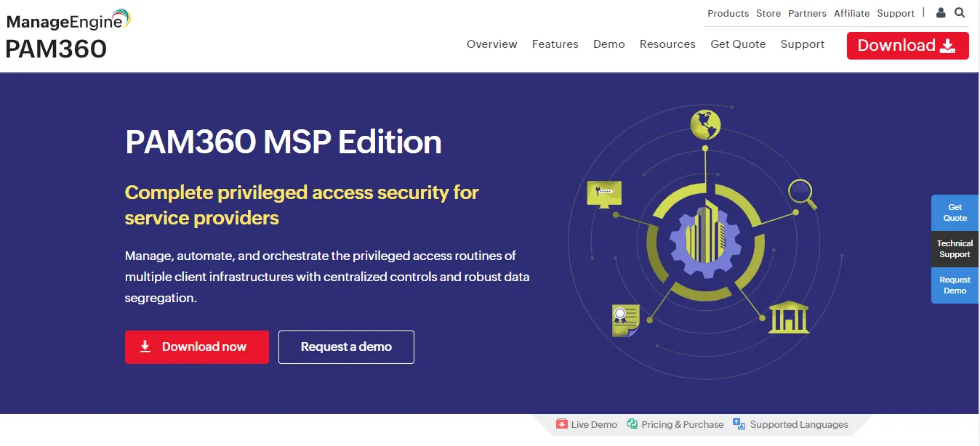Open the Live Demo link
Viewport: 980px width, 446px height.
[594, 425]
